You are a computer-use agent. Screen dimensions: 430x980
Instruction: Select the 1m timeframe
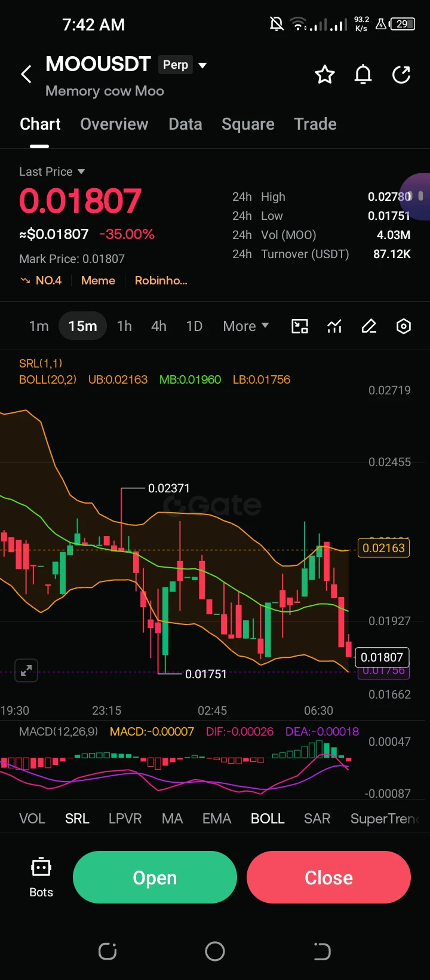click(39, 326)
